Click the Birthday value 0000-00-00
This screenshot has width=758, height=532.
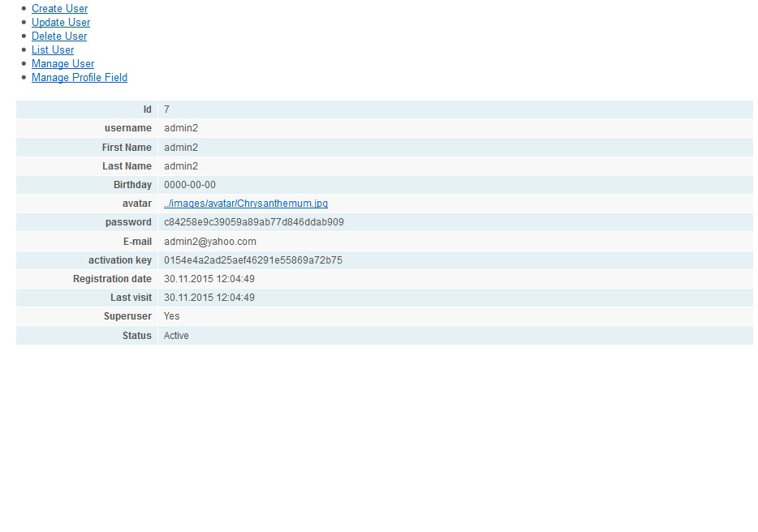click(x=190, y=185)
